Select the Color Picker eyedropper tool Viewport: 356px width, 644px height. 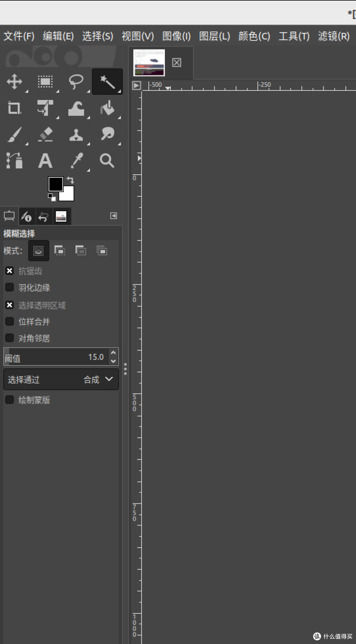[76, 160]
